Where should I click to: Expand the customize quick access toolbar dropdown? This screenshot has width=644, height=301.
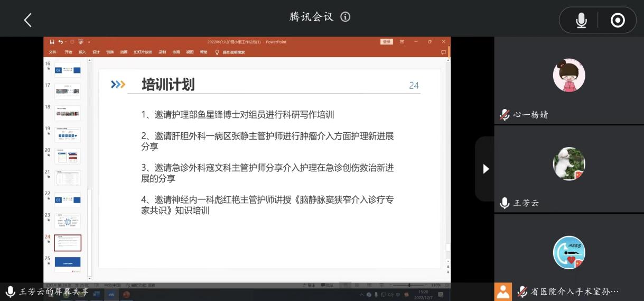coord(89,42)
